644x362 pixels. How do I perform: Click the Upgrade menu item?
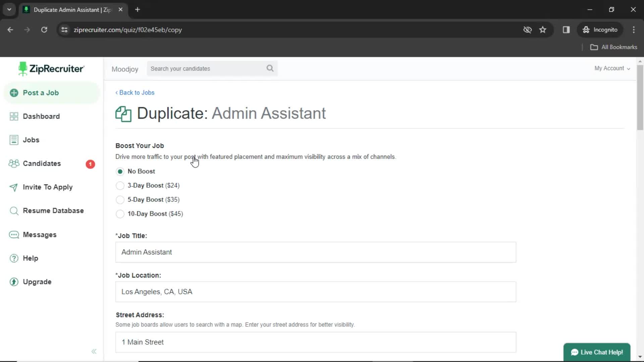37,282
